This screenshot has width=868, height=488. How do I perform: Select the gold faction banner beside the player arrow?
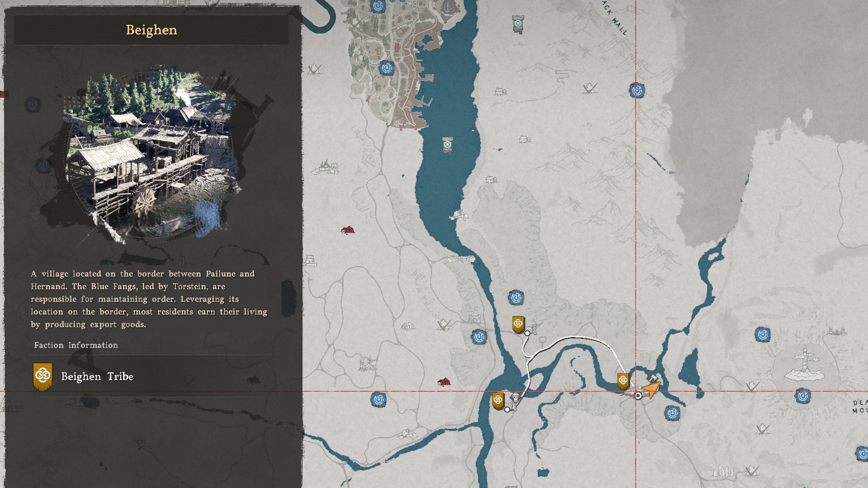[x=623, y=381]
